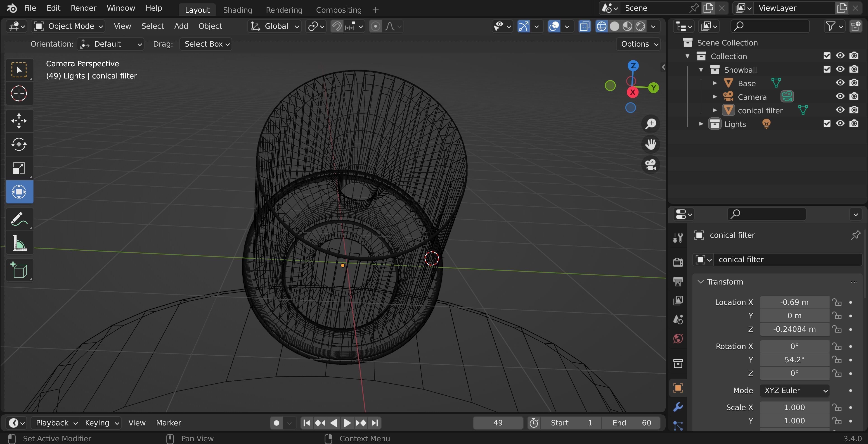This screenshot has width=868, height=444.
Task: Uncheck the Snowball collection checkbox
Action: [x=827, y=69]
